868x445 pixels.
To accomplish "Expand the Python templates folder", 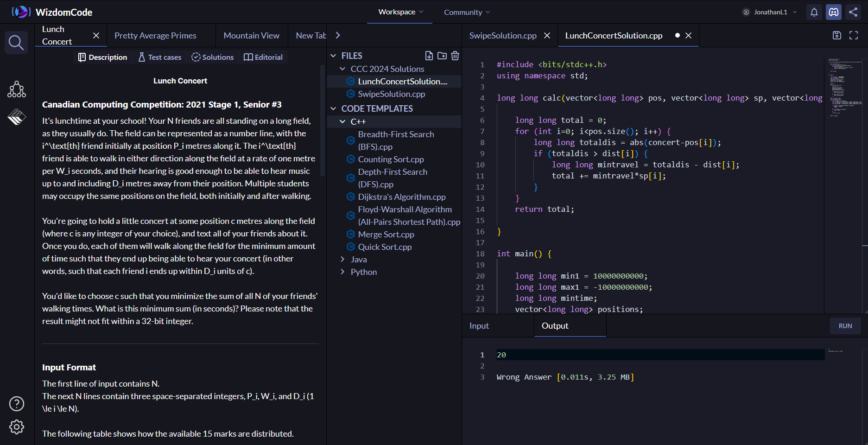I will pos(363,272).
